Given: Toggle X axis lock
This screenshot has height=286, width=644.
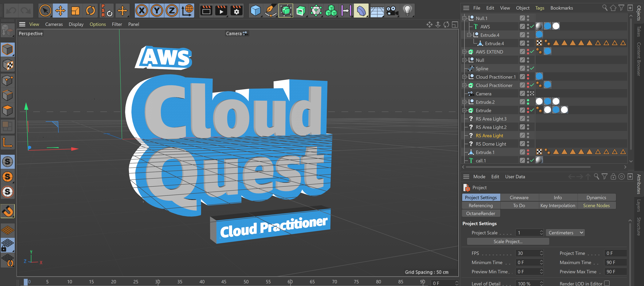Looking at the screenshot, I should (142, 11).
